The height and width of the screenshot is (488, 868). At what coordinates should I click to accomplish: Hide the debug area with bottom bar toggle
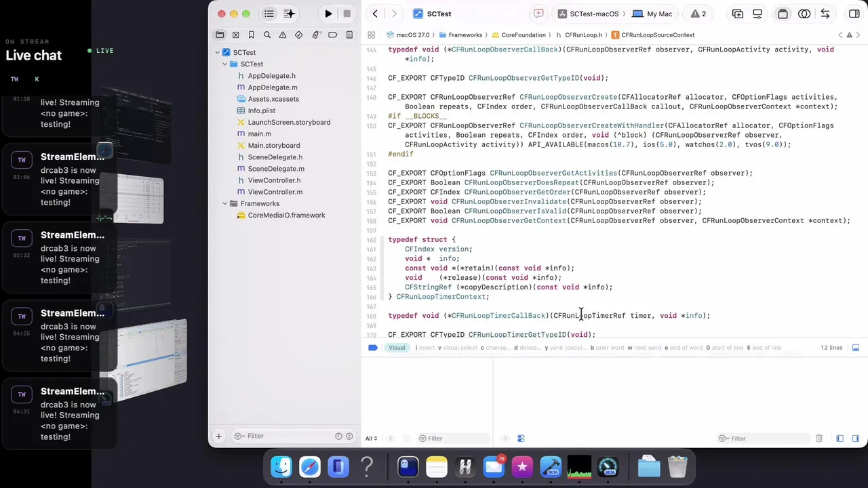tap(856, 348)
